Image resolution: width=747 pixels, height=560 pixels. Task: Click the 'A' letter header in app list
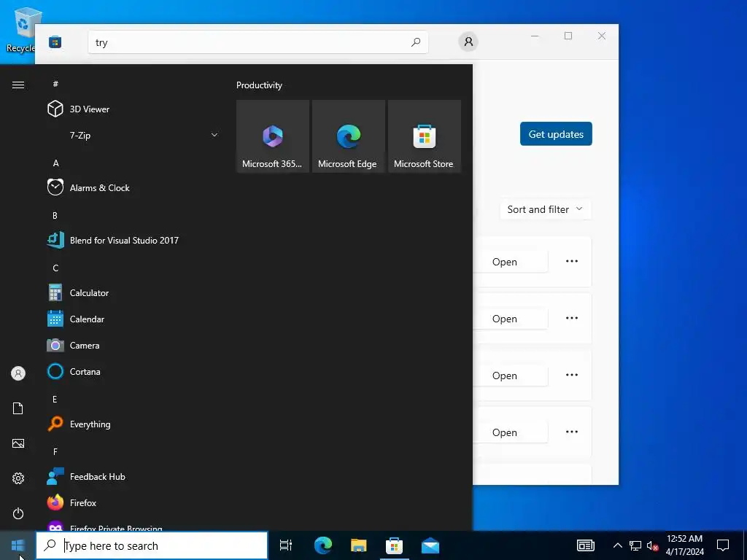(55, 163)
